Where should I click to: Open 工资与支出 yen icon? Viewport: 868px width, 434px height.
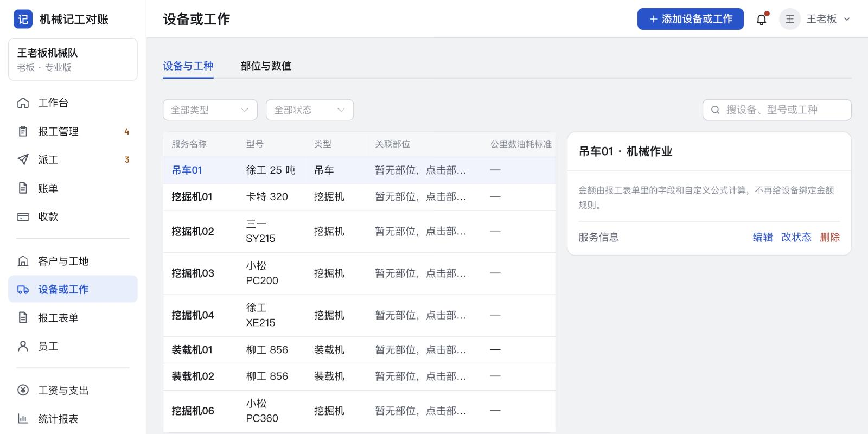coord(23,390)
